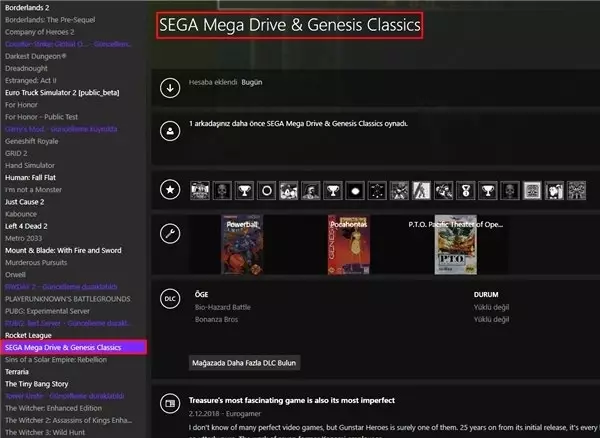Click the friend silhouette icon

click(x=170, y=129)
